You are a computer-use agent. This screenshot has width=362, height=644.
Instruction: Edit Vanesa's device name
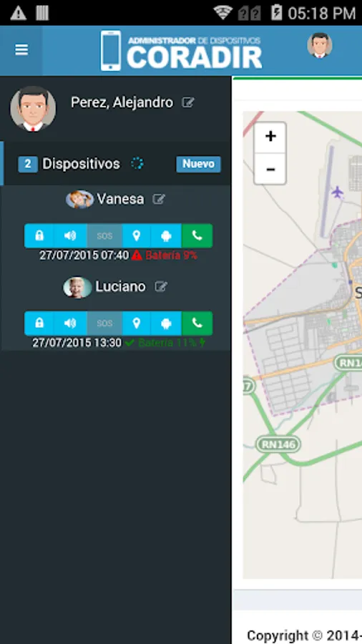[x=158, y=199]
